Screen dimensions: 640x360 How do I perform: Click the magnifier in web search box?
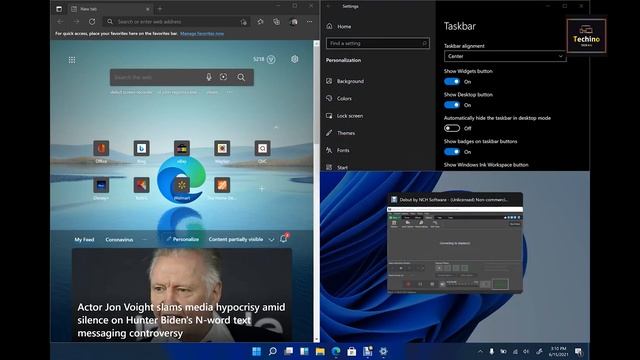[x=241, y=77]
